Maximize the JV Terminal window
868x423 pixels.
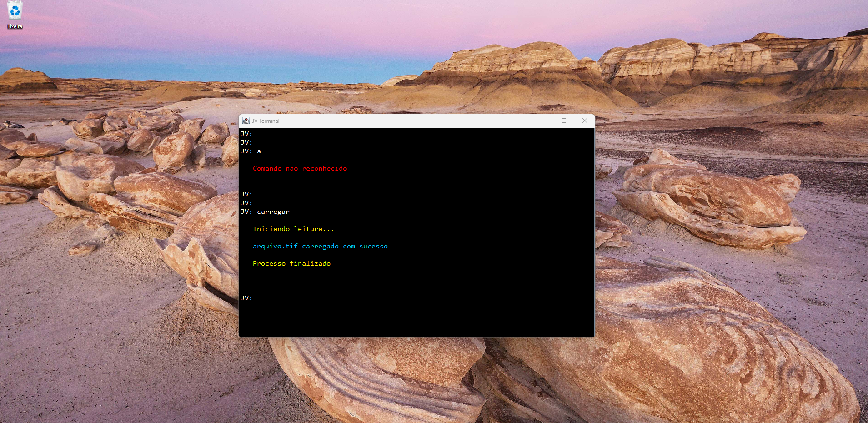click(564, 121)
